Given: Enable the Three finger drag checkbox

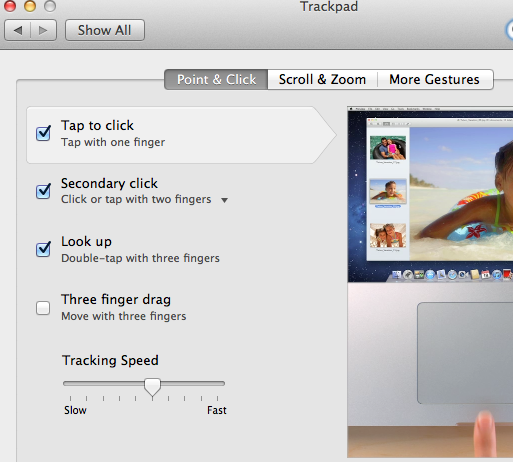Looking at the screenshot, I should pos(43,308).
